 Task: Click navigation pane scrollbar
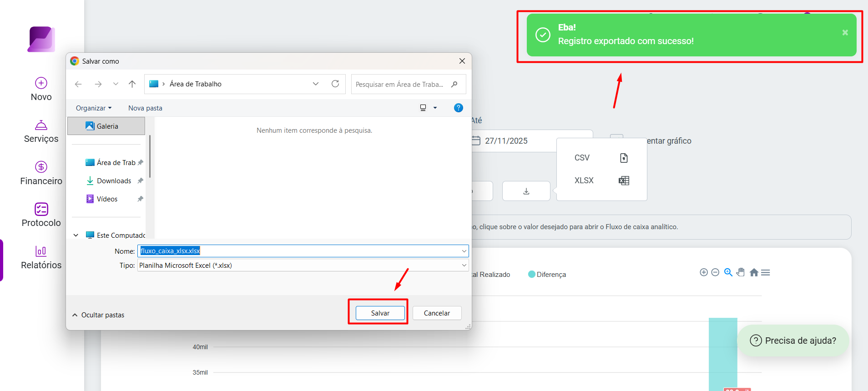point(150,156)
